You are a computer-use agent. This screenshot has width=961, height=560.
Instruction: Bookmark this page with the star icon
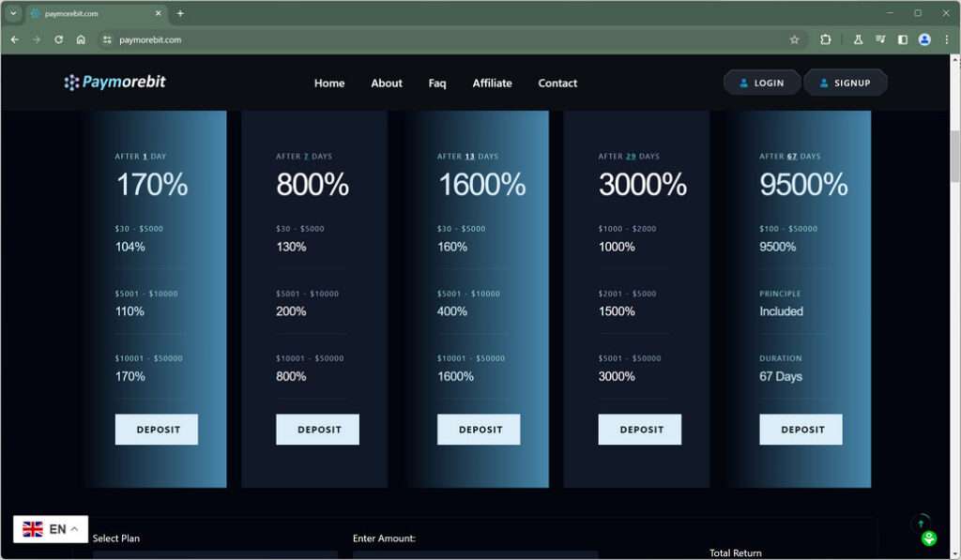coord(794,39)
